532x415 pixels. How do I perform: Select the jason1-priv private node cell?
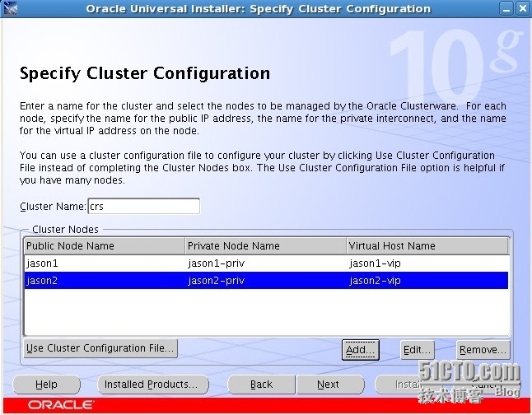click(x=266, y=263)
